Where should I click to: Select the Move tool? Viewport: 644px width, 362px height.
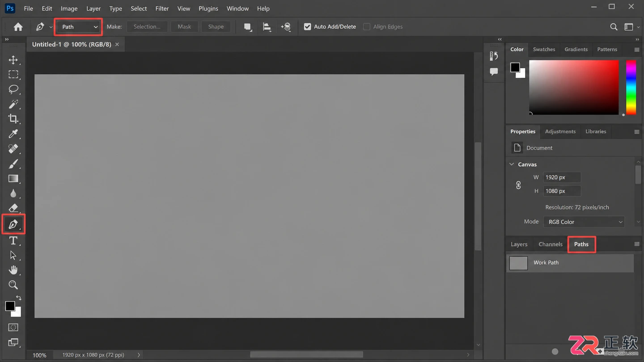point(13,60)
